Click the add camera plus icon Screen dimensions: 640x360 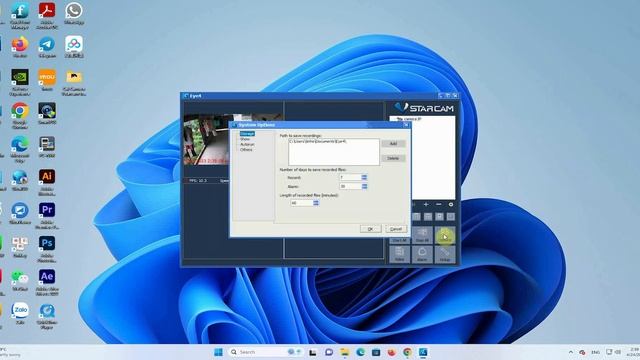point(426,204)
